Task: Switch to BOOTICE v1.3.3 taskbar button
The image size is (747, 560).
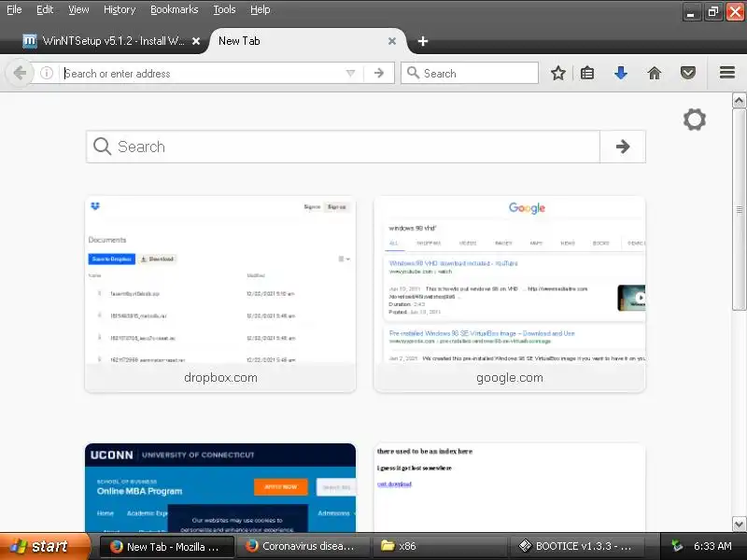Action: (577, 547)
